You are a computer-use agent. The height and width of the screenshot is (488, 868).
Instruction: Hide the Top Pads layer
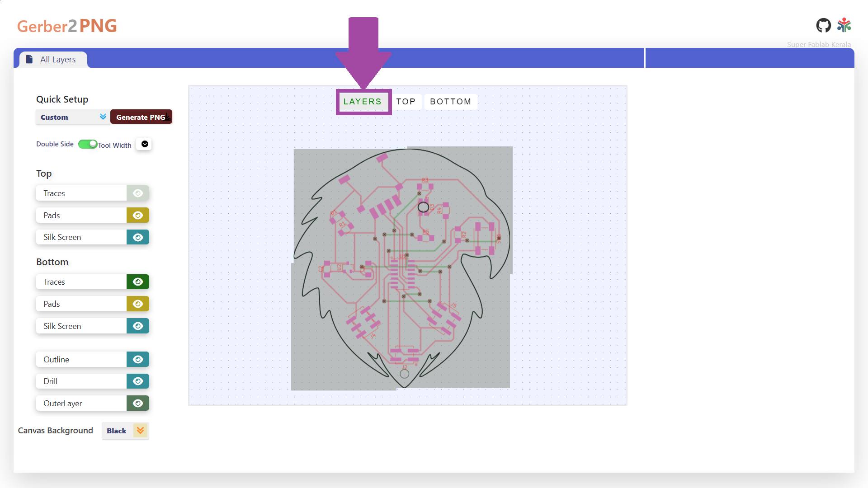138,216
